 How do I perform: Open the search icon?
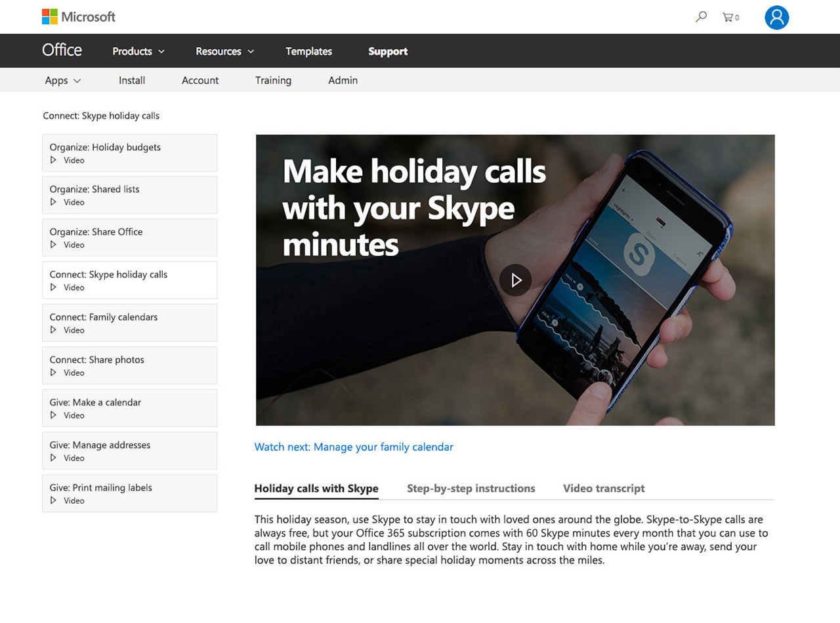[700, 17]
